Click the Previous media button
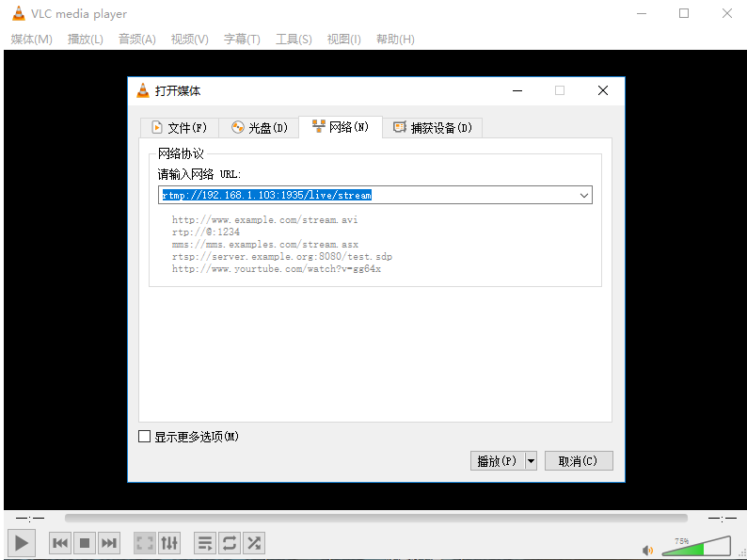Screen dimensions: 747x560 point(60,543)
